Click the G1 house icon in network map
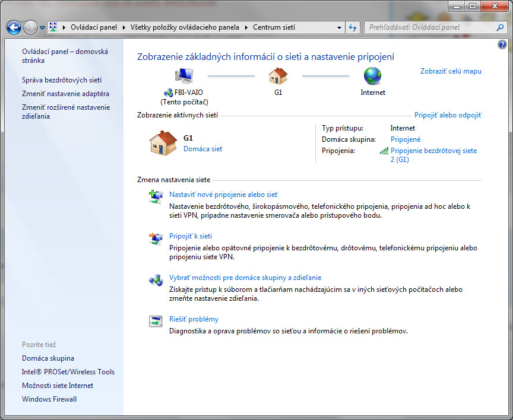The height and width of the screenshot is (420, 513). pos(278,76)
